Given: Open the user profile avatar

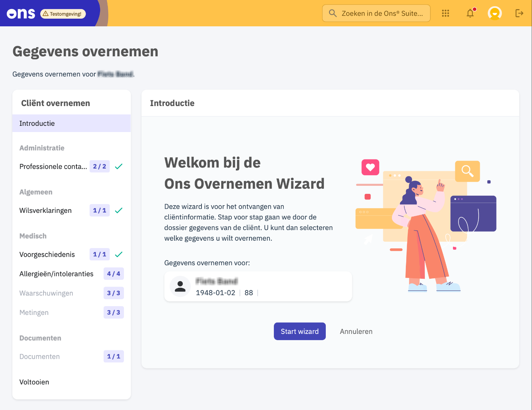Looking at the screenshot, I should (x=495, y=14).
